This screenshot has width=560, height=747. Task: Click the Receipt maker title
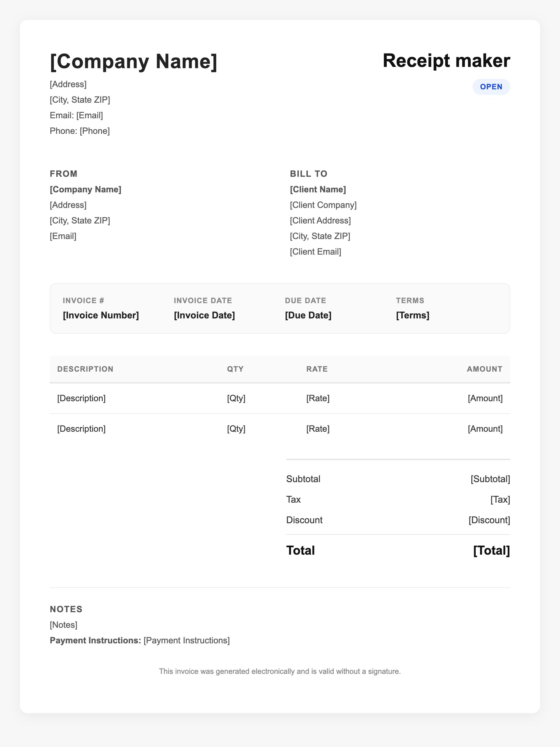[446, 61]
